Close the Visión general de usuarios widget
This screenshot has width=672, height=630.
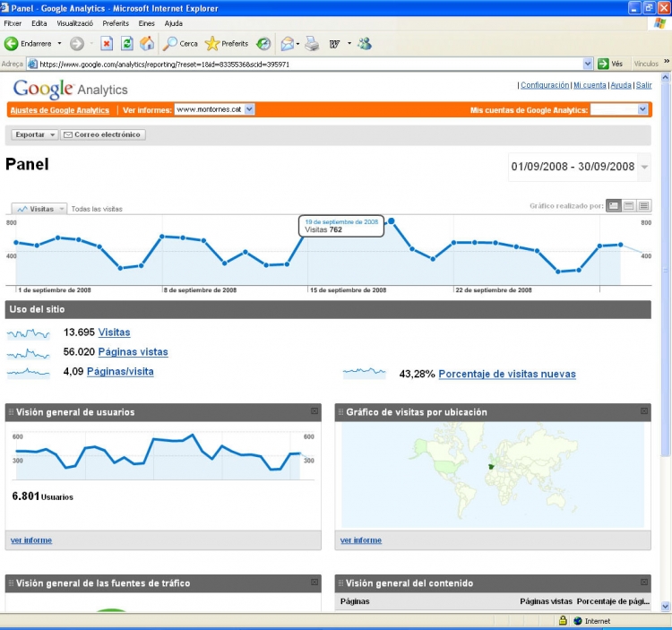click(314, 411)
